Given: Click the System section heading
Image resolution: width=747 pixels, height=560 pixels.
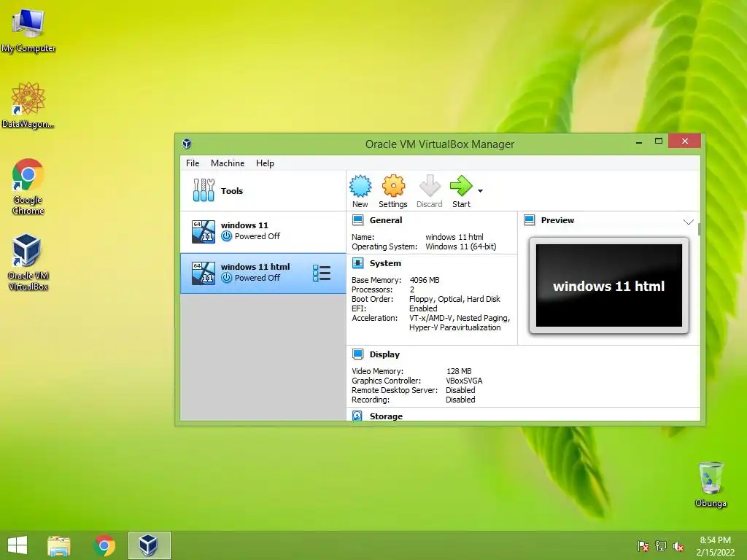Looking at the screenshot, I should (x=385, y=262).
